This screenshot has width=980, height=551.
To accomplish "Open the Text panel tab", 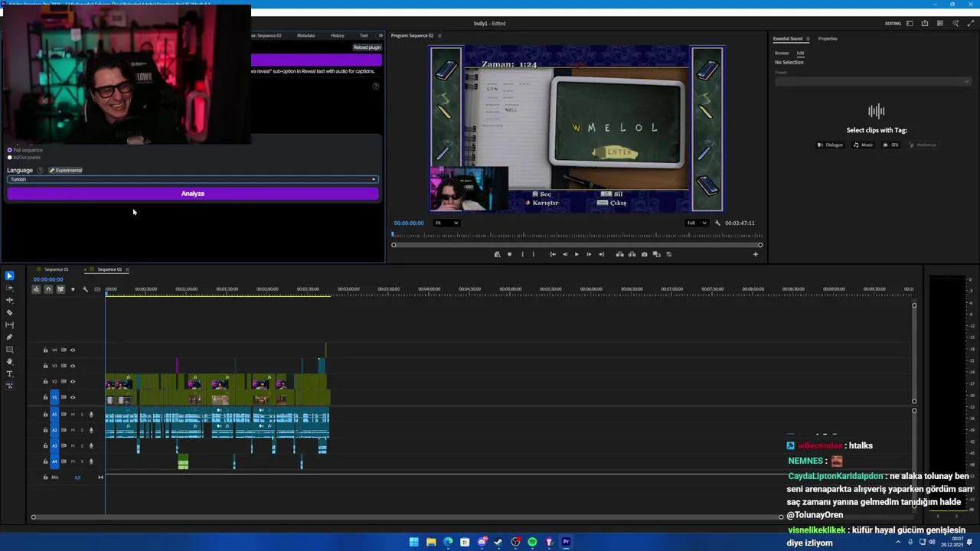I will coord(364,35).
